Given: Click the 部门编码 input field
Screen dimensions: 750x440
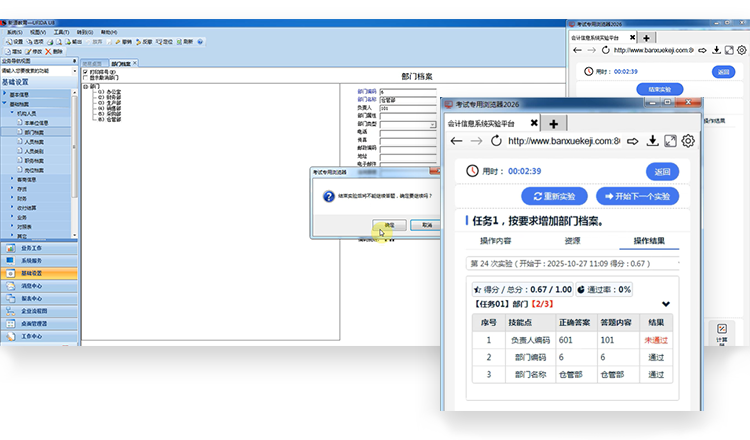Looking at the screenshot, I should pos(408,92).
